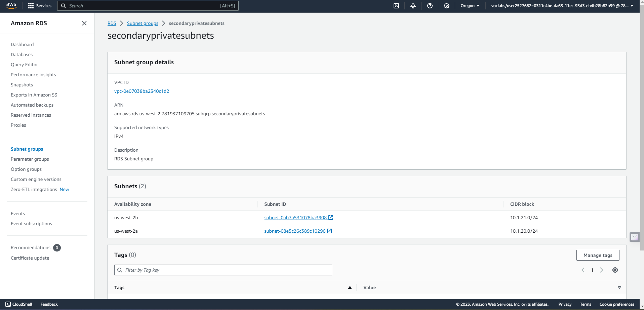Sort by the Value column arrow

coord(619,287)
